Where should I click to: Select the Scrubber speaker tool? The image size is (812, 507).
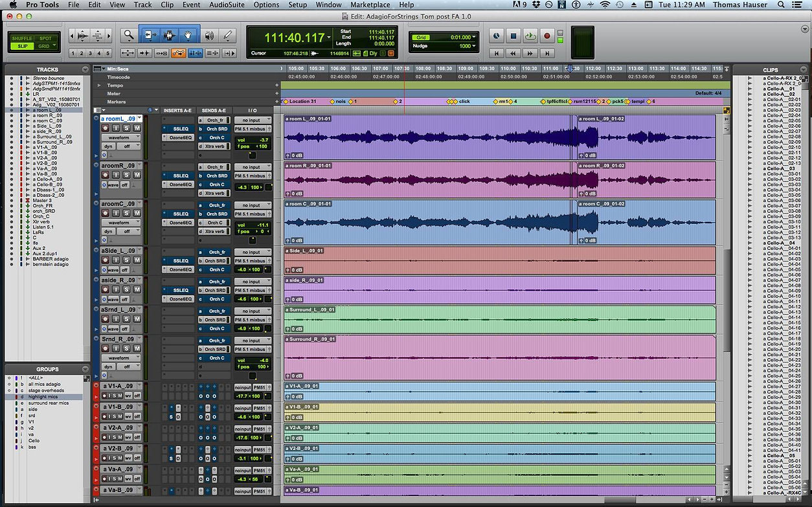point(209,36)
